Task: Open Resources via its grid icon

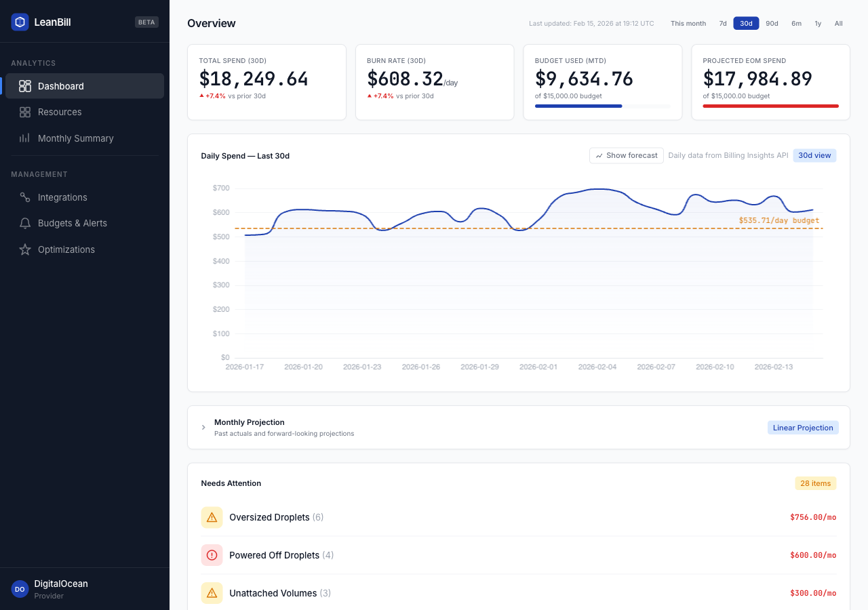Action: click(x=25, y=112)
